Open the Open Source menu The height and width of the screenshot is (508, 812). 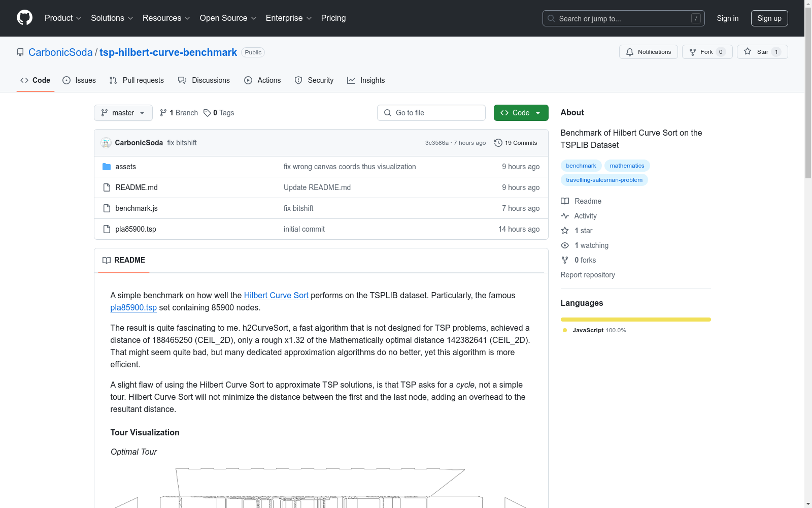(228, 18)
